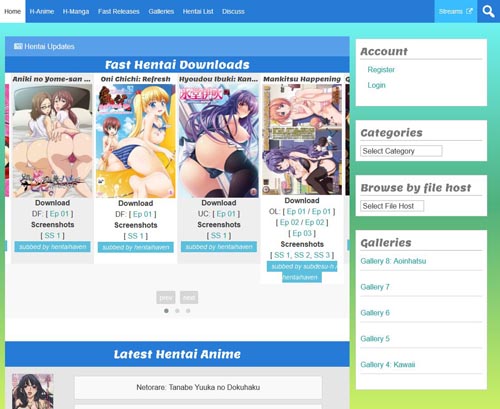This screenshot has width=500, height=409.
Task: Select Fast Releases in the navigation bar
Action: tap(119, 11)
